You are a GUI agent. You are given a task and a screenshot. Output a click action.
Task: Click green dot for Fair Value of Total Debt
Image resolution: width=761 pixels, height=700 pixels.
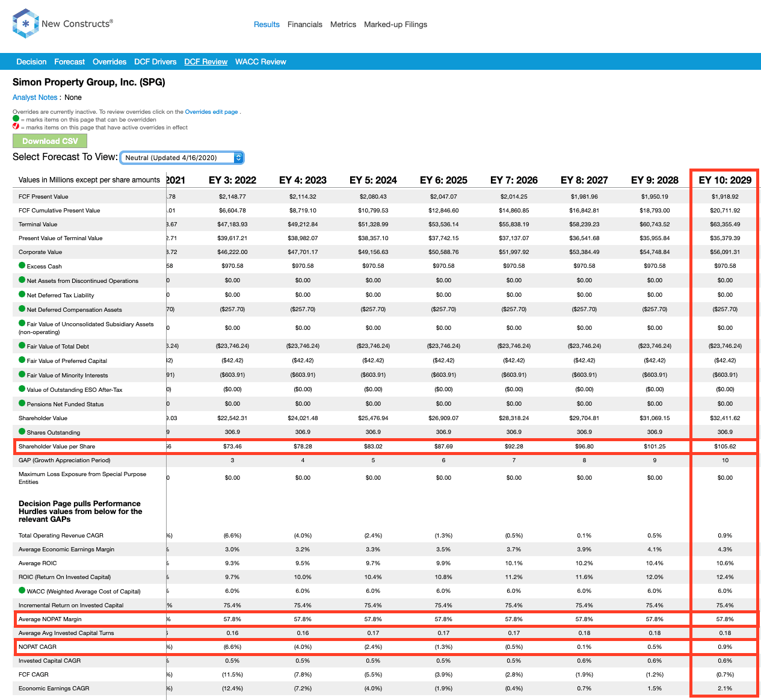22,345
